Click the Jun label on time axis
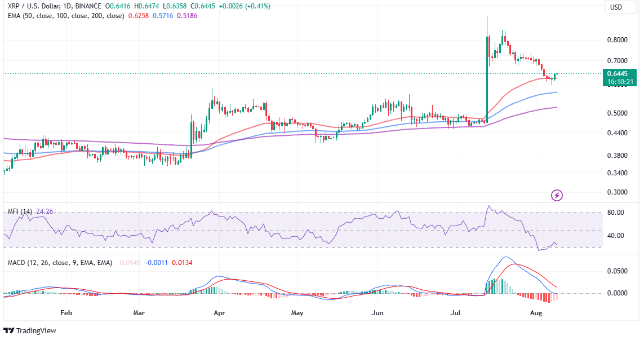The height and width of the screenshot is (340, 644). pyautogui.click(x=377, y=313)
